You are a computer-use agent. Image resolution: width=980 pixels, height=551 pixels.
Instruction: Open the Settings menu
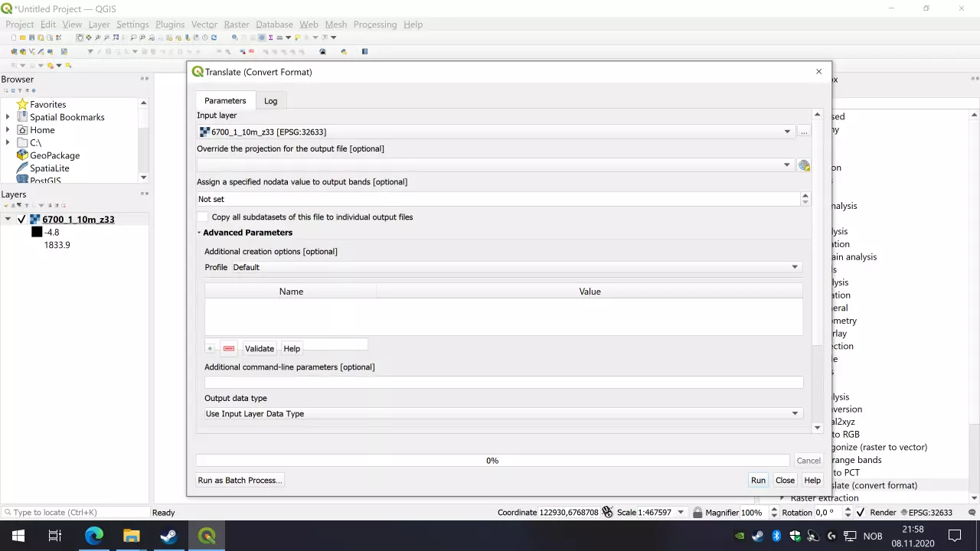point(132,24)
